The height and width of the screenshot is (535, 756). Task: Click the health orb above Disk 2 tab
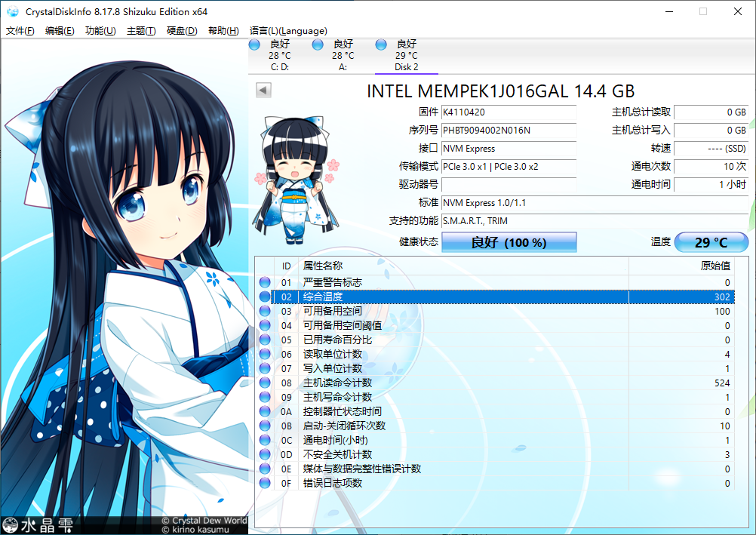coord(381,45)
